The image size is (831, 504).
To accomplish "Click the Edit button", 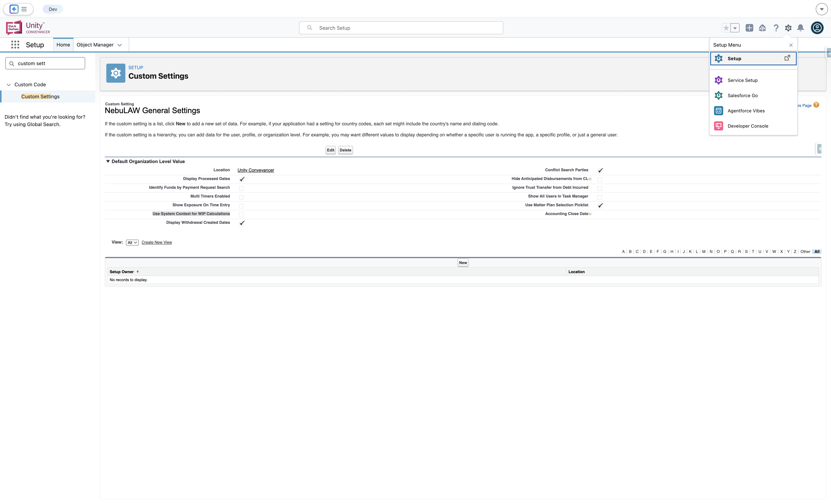I will tap(331, 150).
